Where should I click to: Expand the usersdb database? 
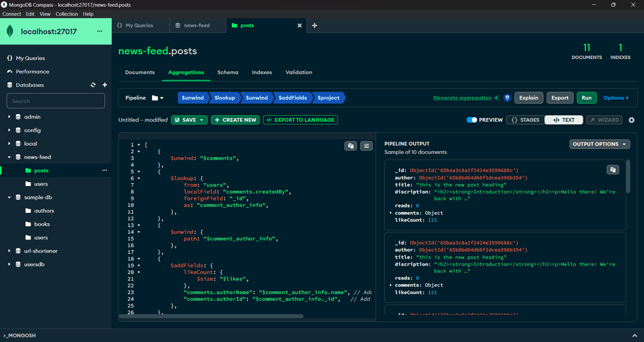[9, 264]
